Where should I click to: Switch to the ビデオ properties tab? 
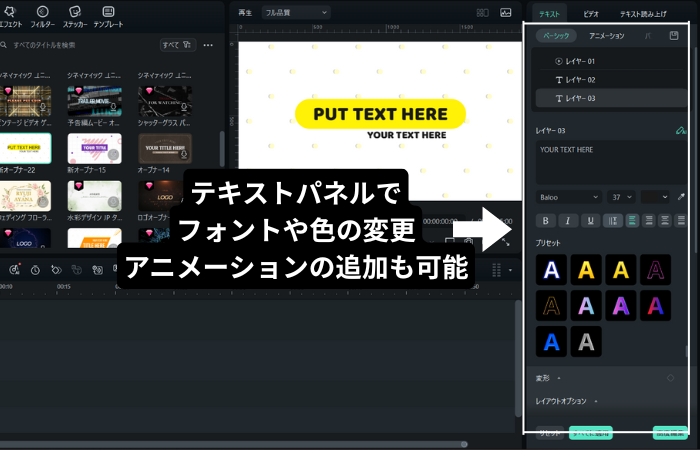point(591,14)
